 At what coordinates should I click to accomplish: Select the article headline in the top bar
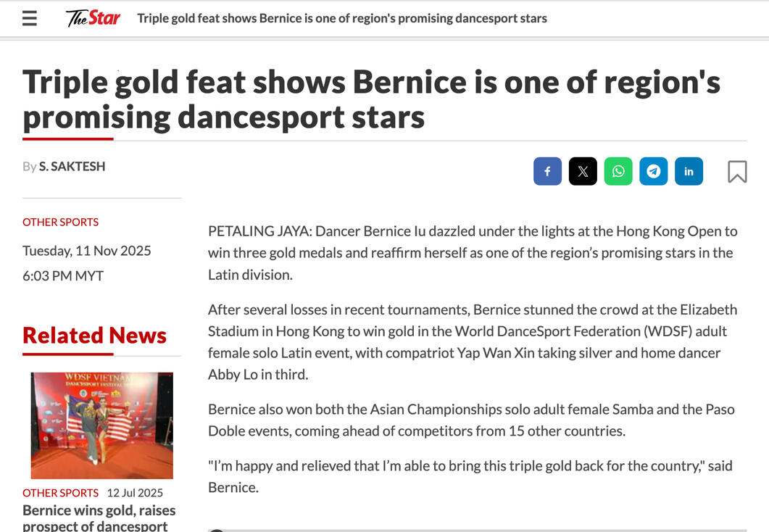point(342,18)
